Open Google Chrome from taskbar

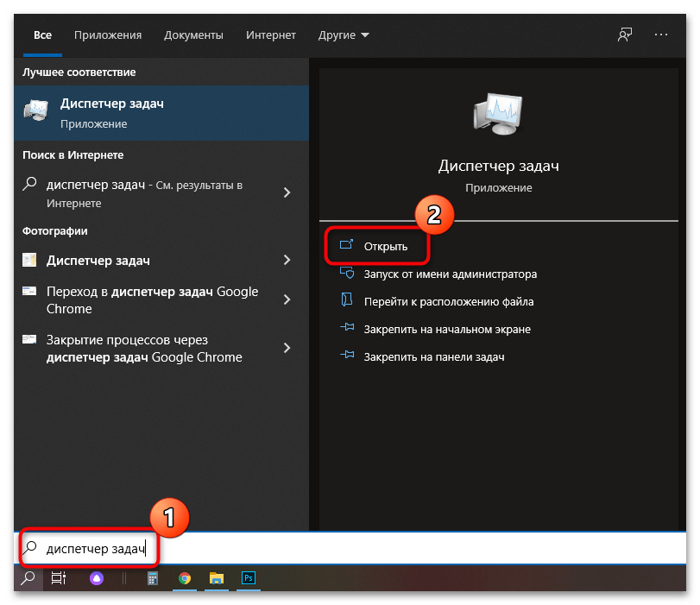click(x=185, y=578)
